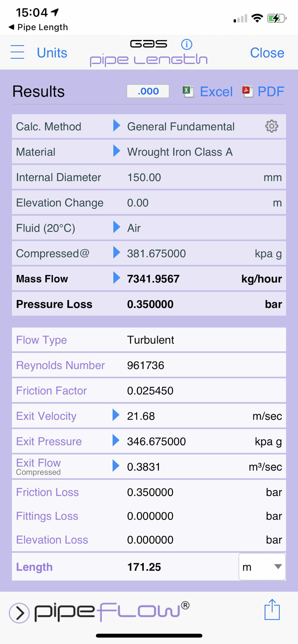The image size is (298, 644).
Task: Change decimal places with .000 button
Action: [x=148, y=91]
